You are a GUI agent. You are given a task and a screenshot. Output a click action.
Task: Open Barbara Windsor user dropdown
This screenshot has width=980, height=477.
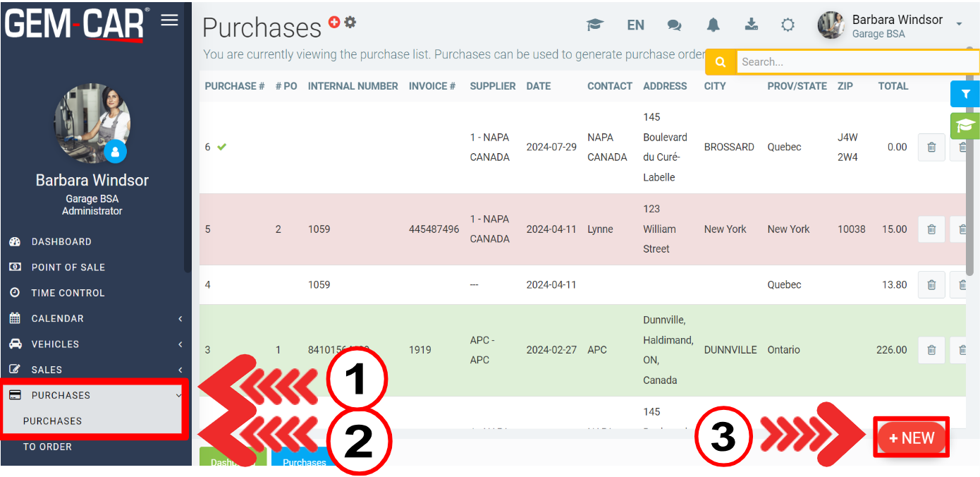tap(892, 25)
